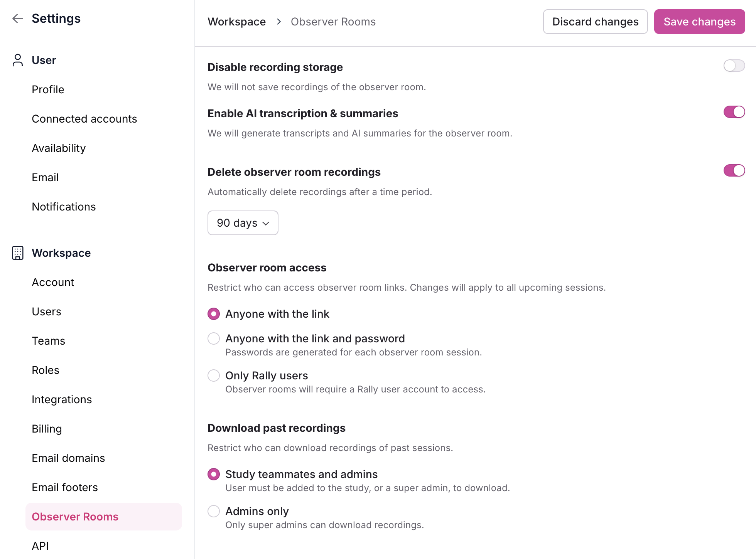Click the back arrow next to Settings
This screenshot has width=756, height=559.
[x=18, y=19]
